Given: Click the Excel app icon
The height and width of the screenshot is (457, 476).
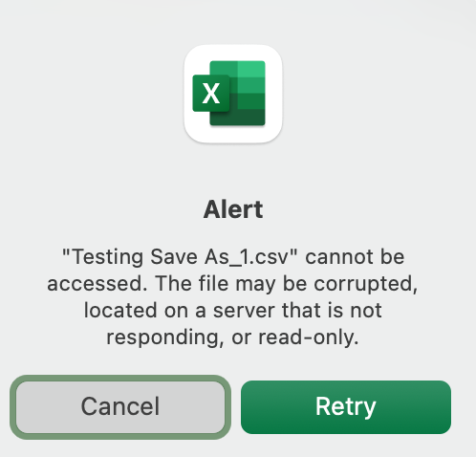Looking at the screenshot, I should pyautogui.click(x=233, y=94).
